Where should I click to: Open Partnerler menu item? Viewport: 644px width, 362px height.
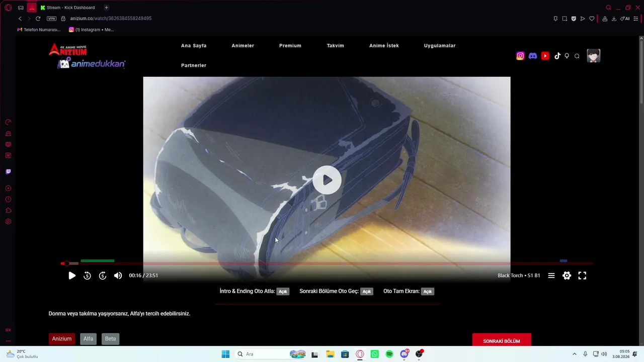194,65
